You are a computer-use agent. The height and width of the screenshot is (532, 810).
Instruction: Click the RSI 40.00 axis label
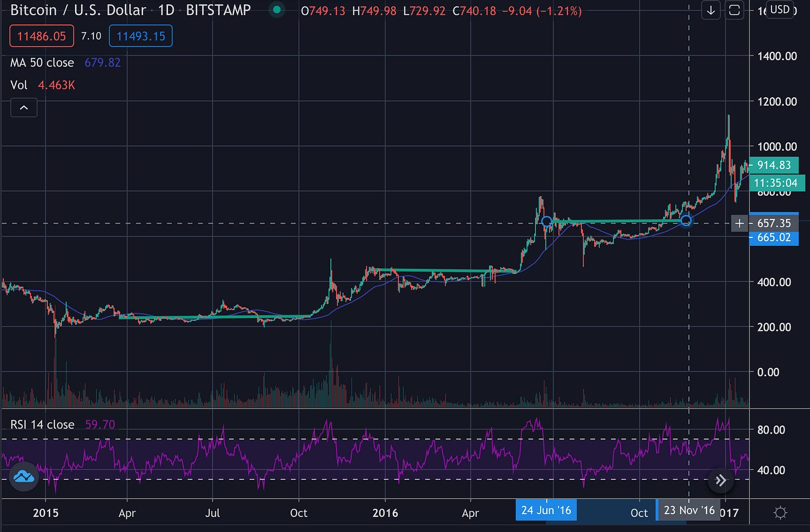[x=771, y=470]
